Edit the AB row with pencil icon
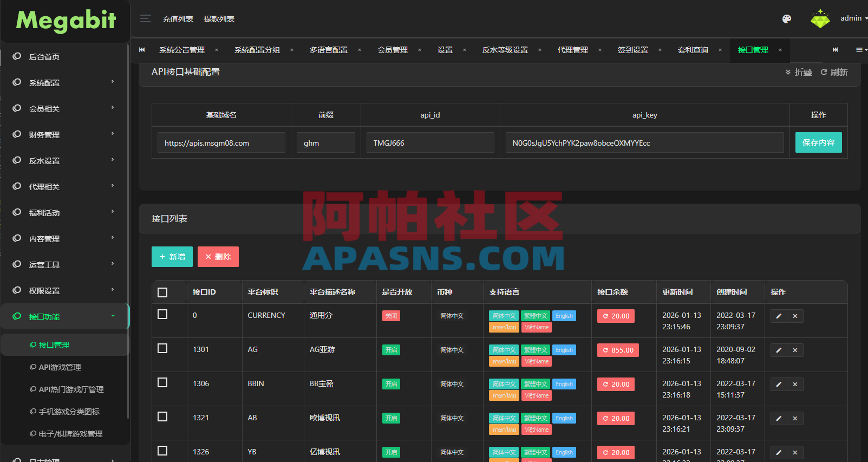This screenshot has width=868, height=462. pyautogui.click(x=779, y=419)
